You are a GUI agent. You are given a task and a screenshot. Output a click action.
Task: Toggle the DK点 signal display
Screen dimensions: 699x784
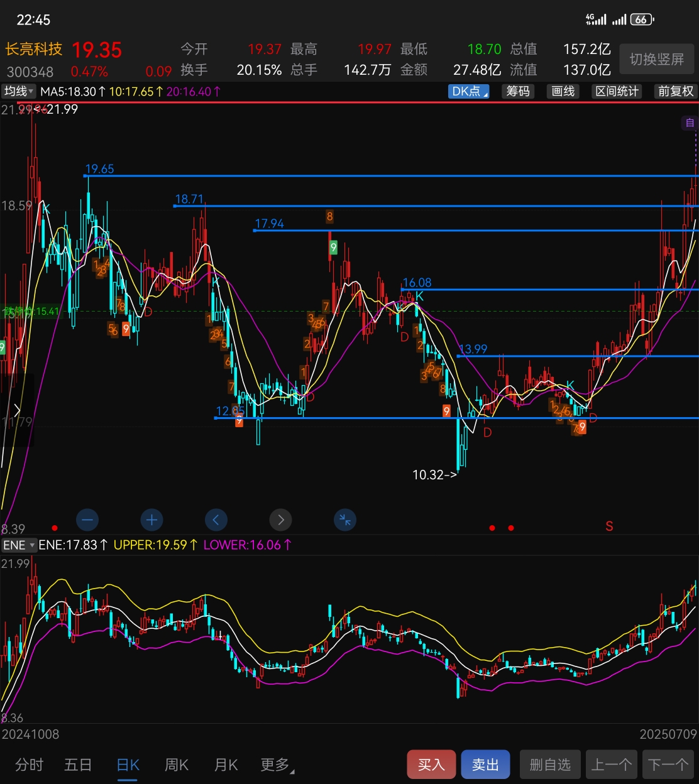[470, 92]
